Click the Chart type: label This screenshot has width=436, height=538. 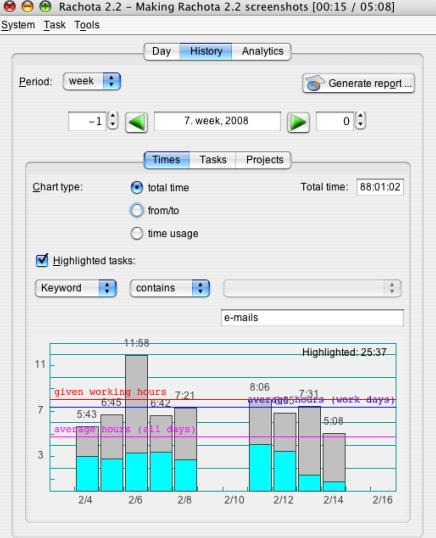pyautogui.click(x=58, y=187)
